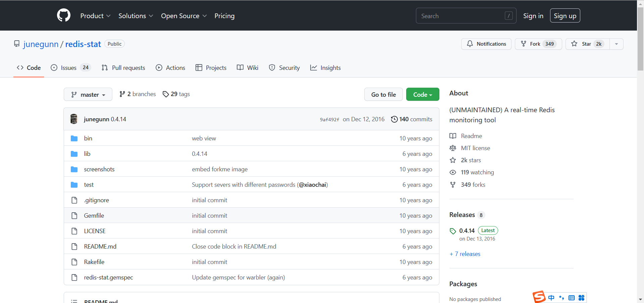Switch to the Issues tab
The image size is (644, 303).
pos(70,68)
